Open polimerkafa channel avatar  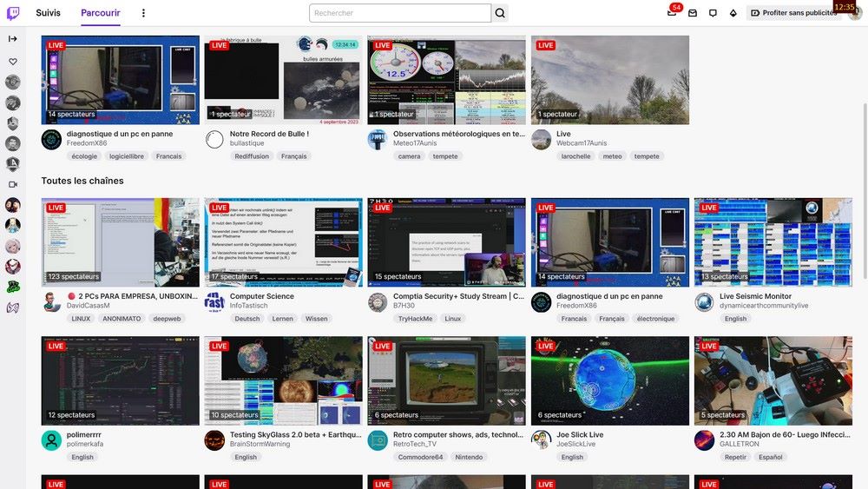[51, 440]
